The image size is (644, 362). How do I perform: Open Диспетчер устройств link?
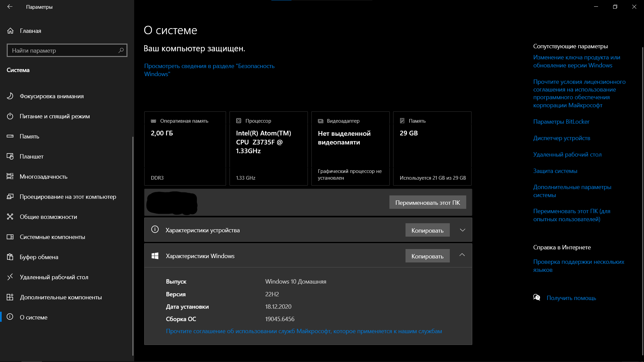[x=561, y=138]
